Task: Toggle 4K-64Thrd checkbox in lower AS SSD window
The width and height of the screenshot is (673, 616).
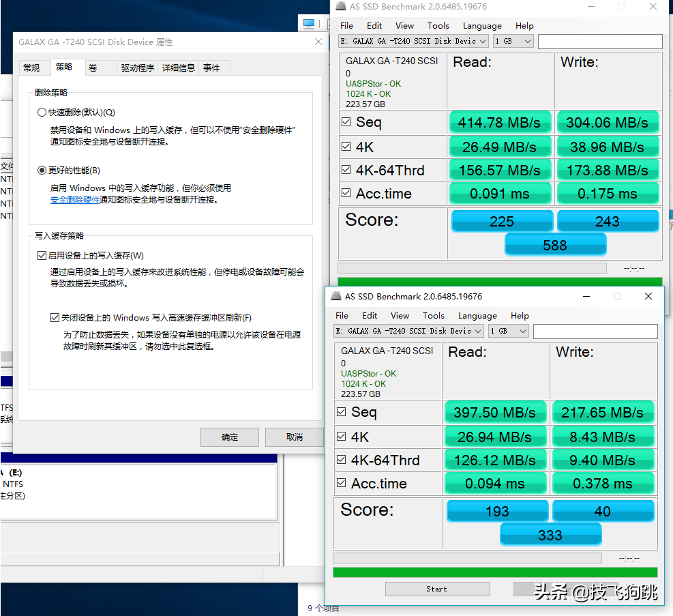Action: pos(341,459)
